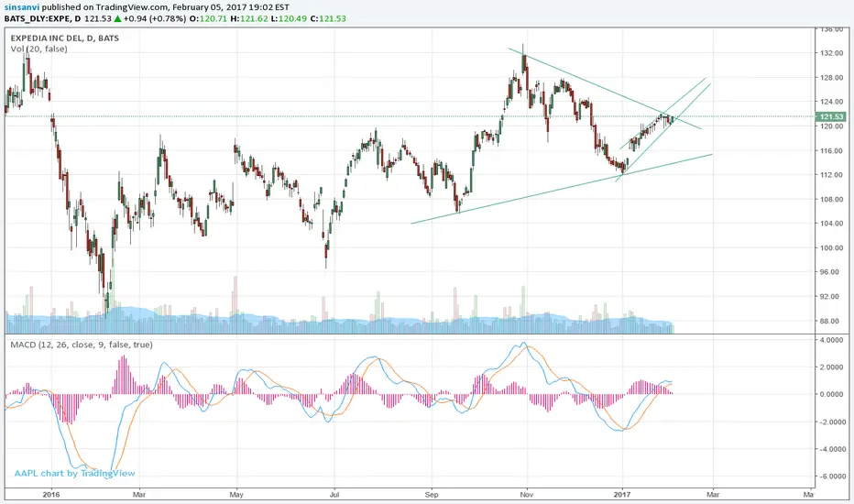Click the Jul time axis label

tap(334, 495)
